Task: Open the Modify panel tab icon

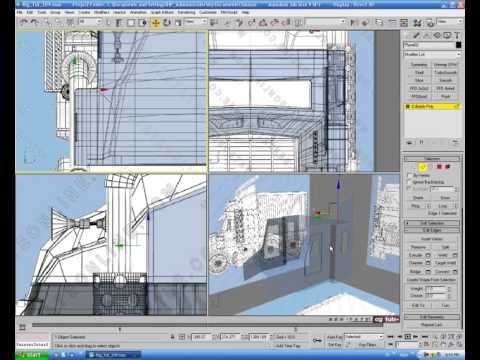Action: click(x=417, y=35)
